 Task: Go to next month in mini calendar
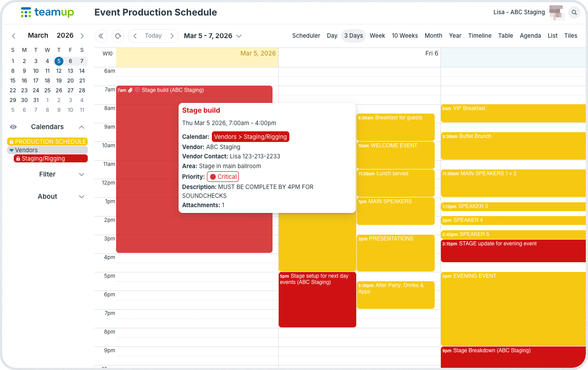point(82,36)
